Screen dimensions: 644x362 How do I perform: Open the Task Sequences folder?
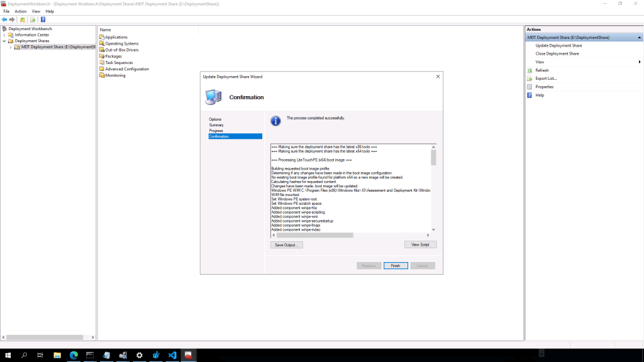click(x=119, y=63)
